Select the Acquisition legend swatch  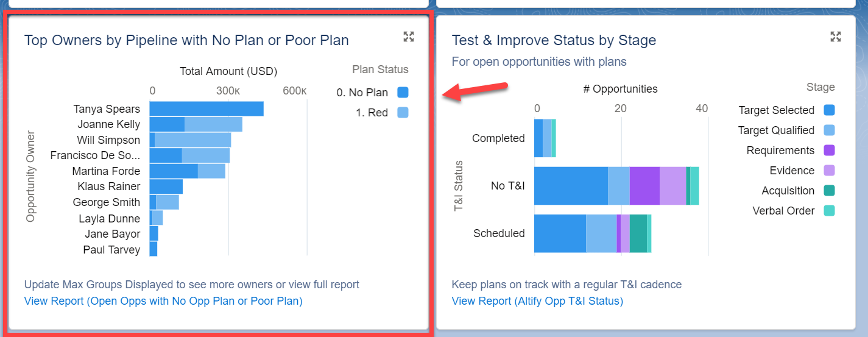829,190
